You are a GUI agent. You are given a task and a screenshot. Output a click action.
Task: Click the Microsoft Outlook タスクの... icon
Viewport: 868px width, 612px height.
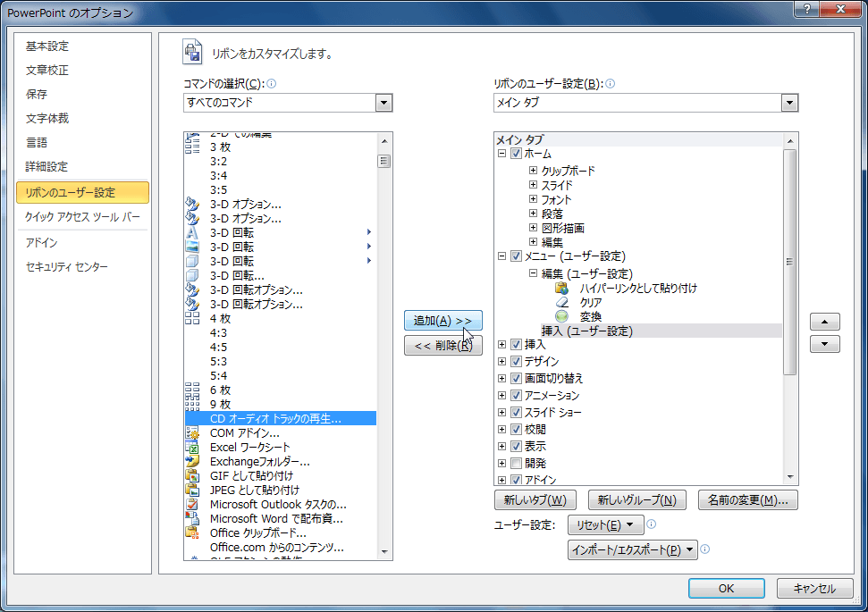192,505
